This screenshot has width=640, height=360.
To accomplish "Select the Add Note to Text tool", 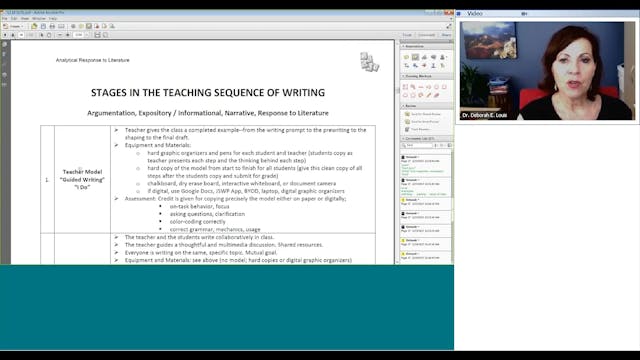I will (x=442, y=66).
